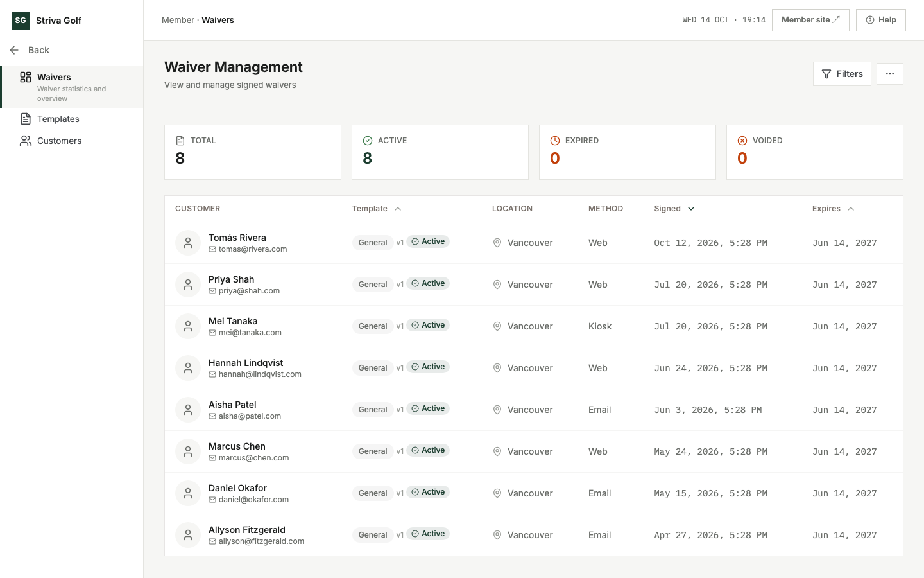Click Mei Tanaka's avatar icon
The height and width of the screenshot is (578, 924).
188,326
